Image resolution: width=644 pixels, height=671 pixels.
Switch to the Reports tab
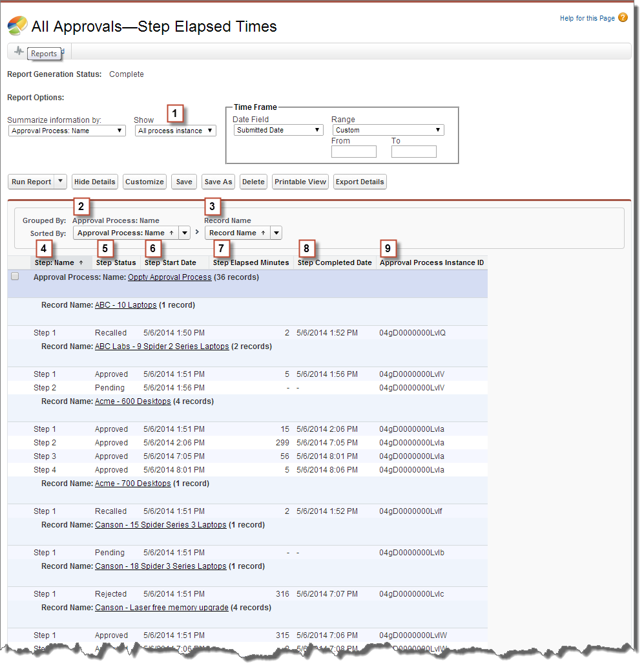point(44,54)
